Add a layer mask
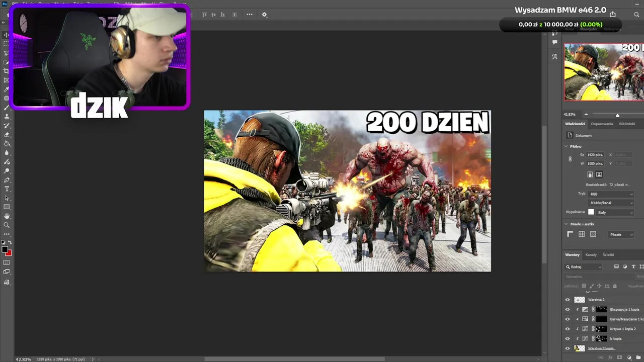The image size is (644, 362). tap(620, 357)
